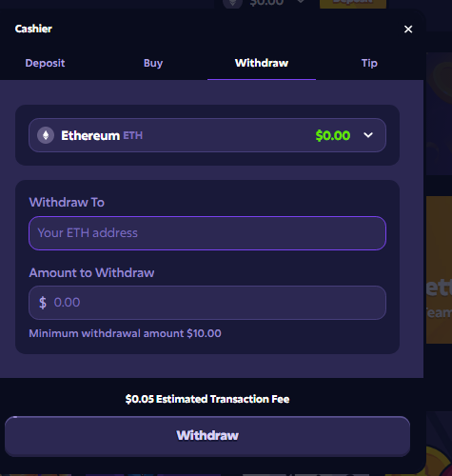
Task: Expand the currency selector chevron arrow
Action: 368,135
